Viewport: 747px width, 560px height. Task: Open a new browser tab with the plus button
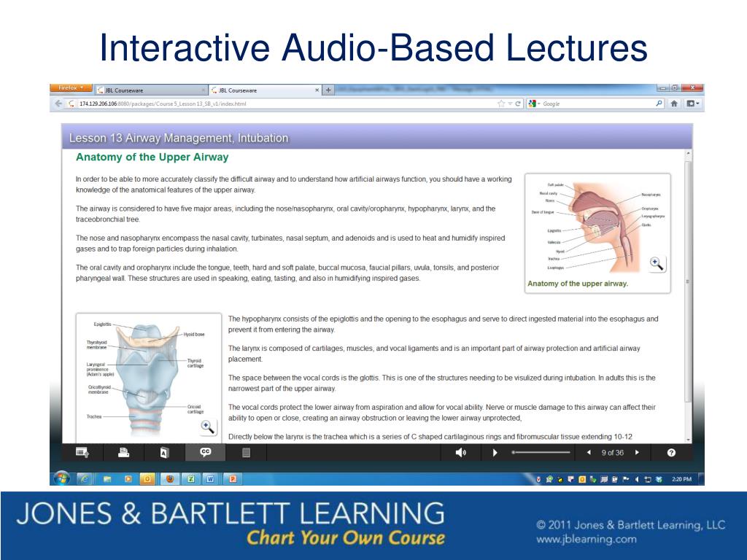pos(329,90)
